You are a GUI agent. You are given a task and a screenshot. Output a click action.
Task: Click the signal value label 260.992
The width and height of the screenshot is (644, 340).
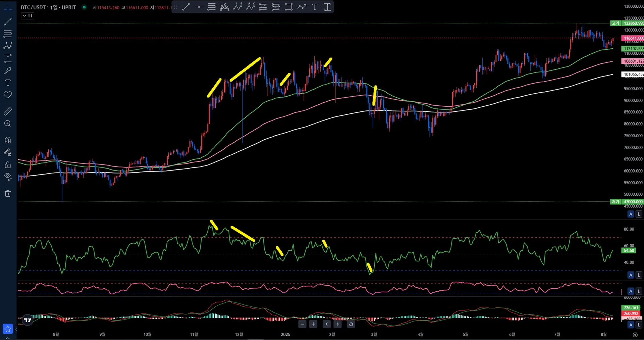click(631, 313)
